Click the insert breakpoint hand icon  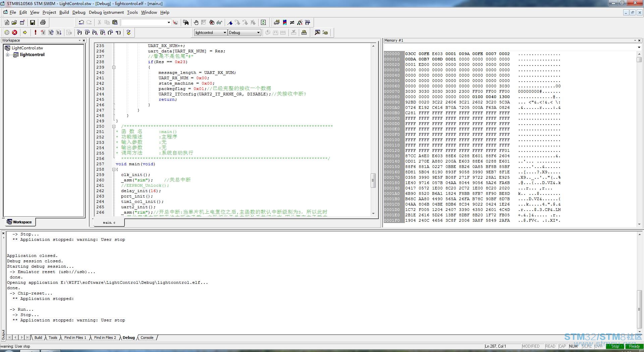(x=196, y=23)
